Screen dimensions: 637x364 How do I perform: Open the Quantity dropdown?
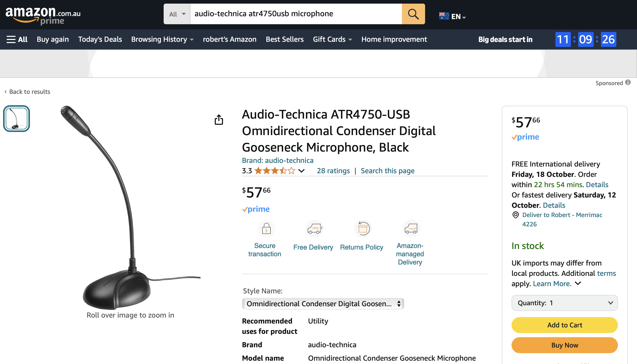point(564,303)
